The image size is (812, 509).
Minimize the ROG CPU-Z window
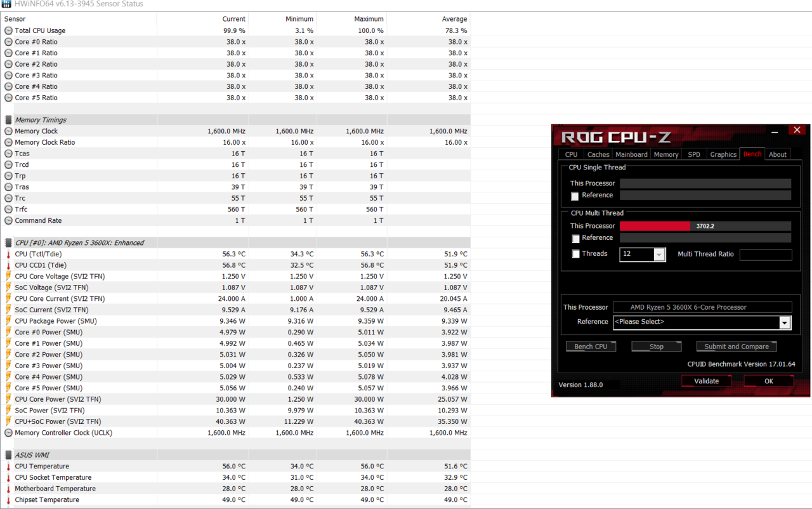click(775, 131)
